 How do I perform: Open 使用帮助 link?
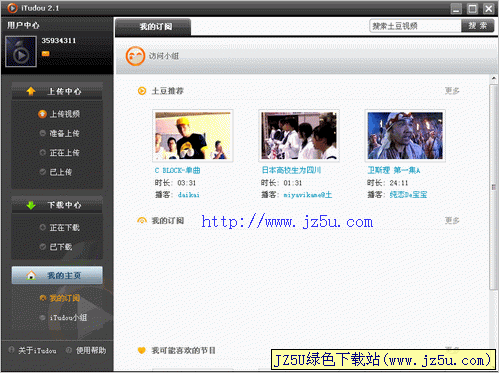click(91, 350)
